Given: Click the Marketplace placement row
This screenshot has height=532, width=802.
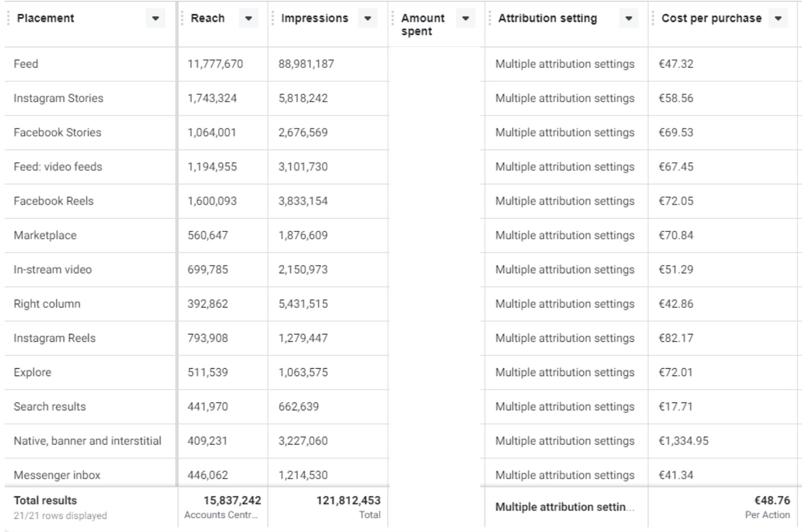Looking at the screenshot, I should [x=45, y=235].
